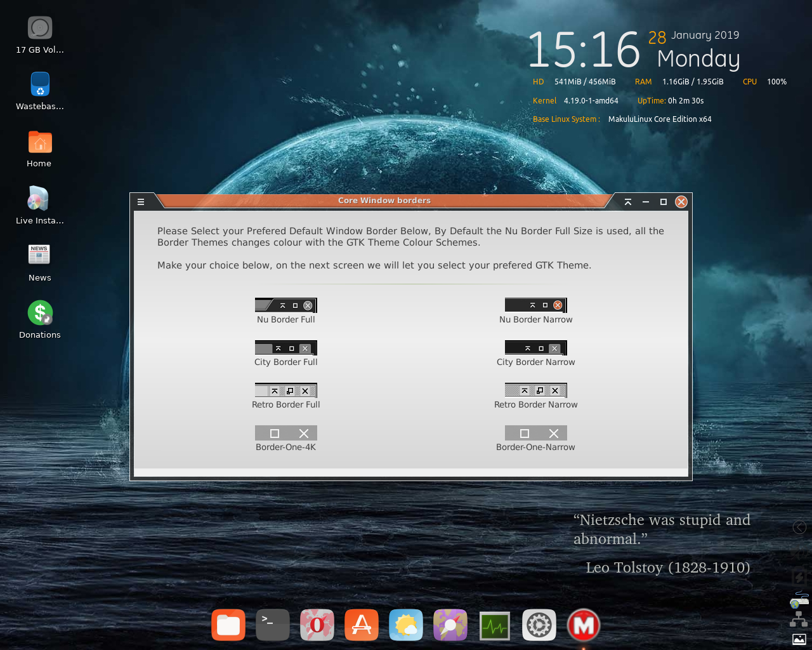
Task: Apply the Border-One-4K window border
Action: pos(285,439)
